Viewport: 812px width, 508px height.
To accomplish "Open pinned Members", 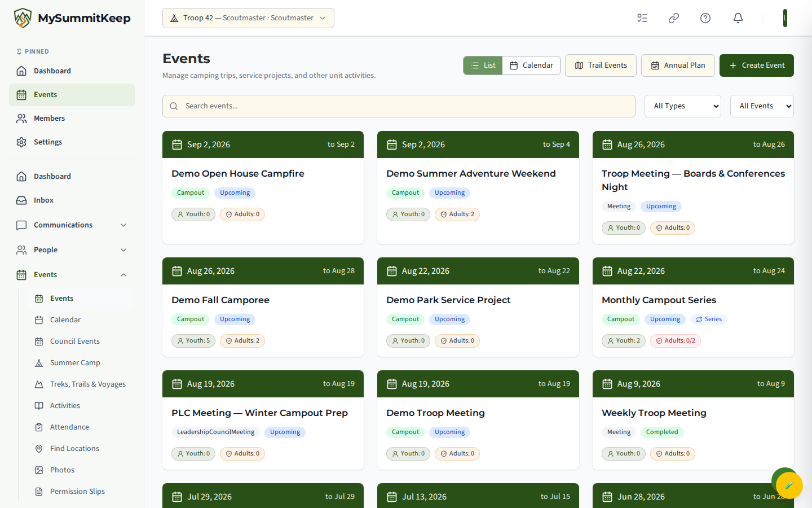I will coord(72,119).
